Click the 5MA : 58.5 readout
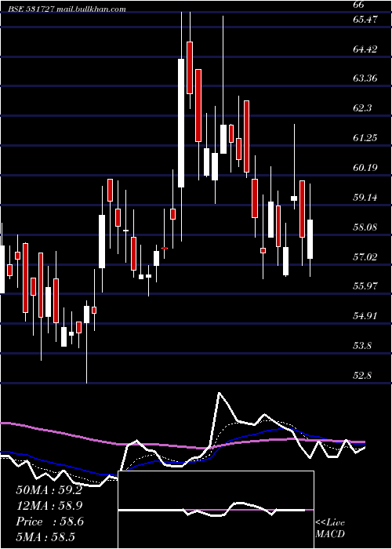The width and height of the screenshot is (392, 549). (45, 536)
